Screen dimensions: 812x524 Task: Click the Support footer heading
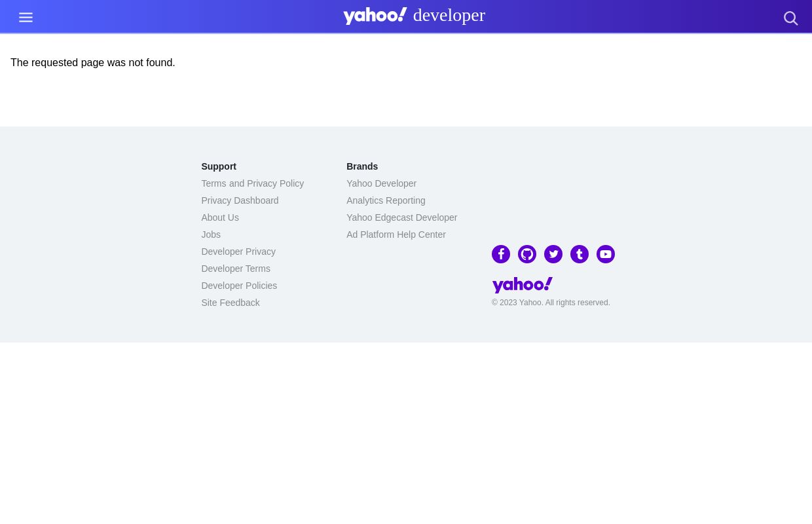pos(219,166)
